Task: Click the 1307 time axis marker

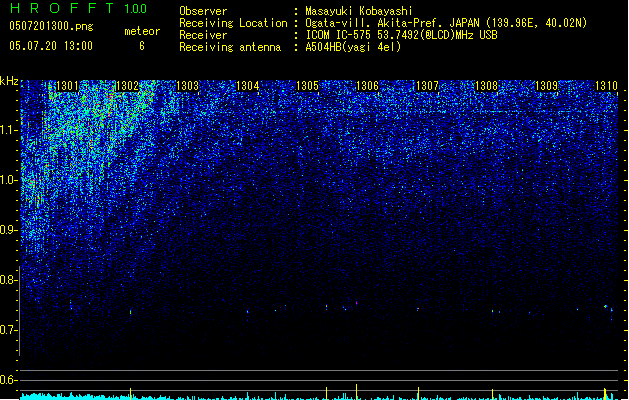Action: point(427,86)
